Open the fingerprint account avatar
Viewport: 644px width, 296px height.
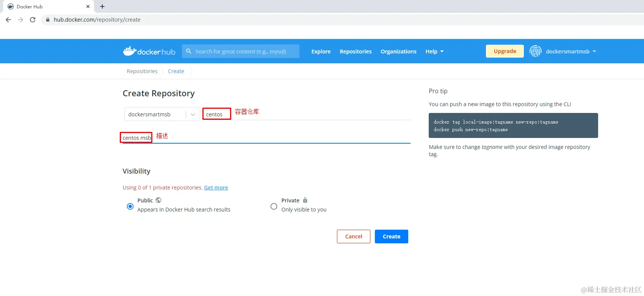[x=535, y=51]
